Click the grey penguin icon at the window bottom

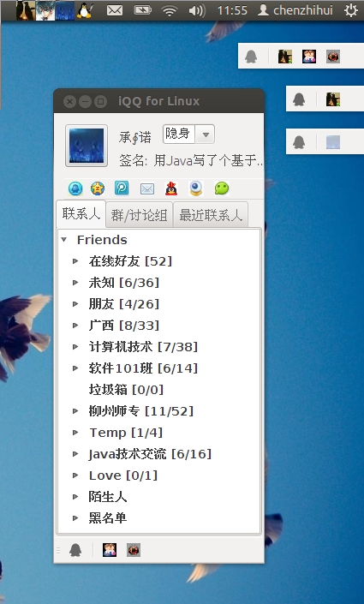[75, 550]
